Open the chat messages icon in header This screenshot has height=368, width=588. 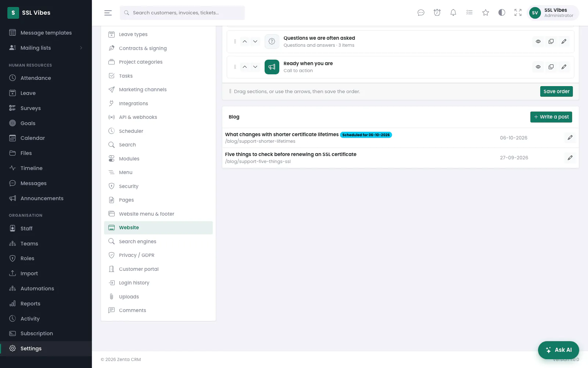coord(421,13)
